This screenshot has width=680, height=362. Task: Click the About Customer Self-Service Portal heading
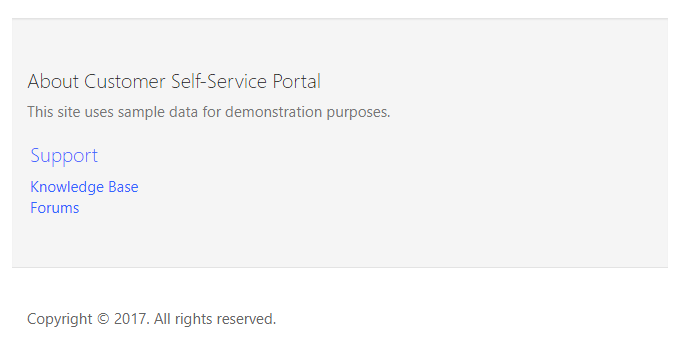(x=174, y=82)
